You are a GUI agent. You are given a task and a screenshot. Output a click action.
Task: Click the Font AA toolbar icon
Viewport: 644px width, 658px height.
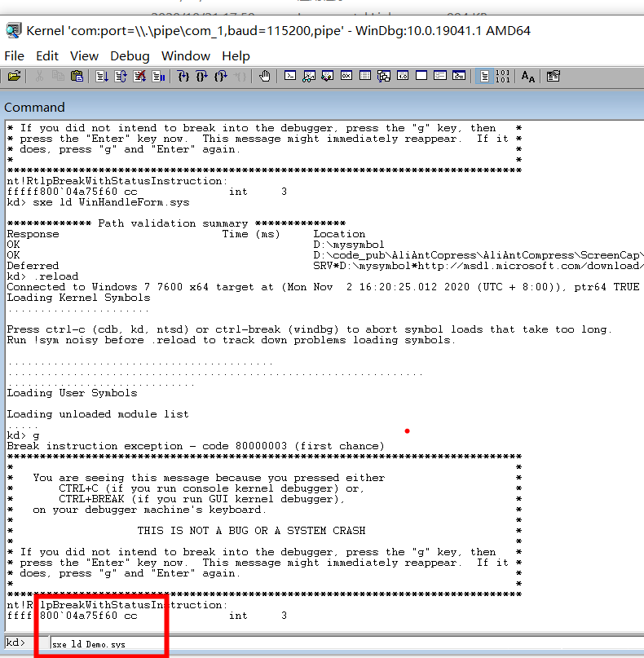click(x=527, y=76)
